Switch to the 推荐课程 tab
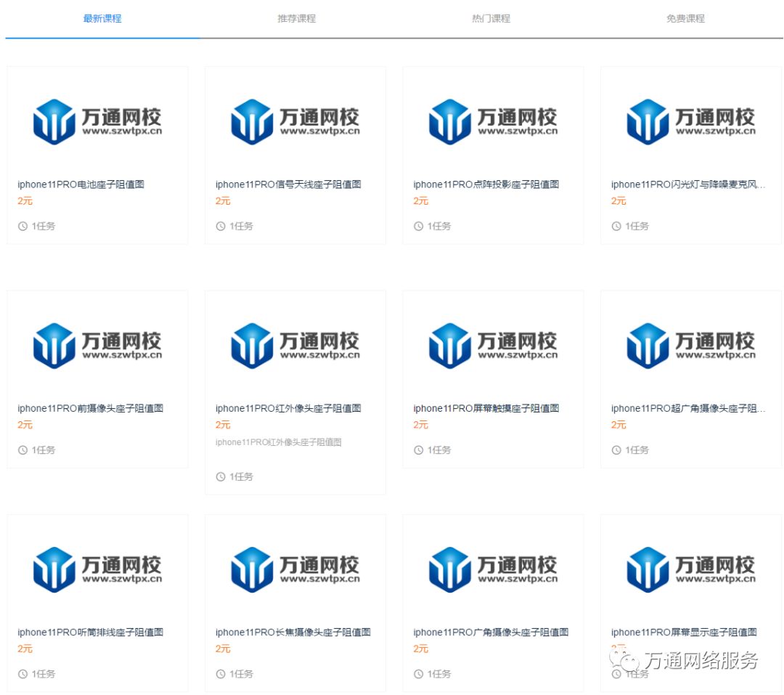784x695 pixels. (296, 18)
